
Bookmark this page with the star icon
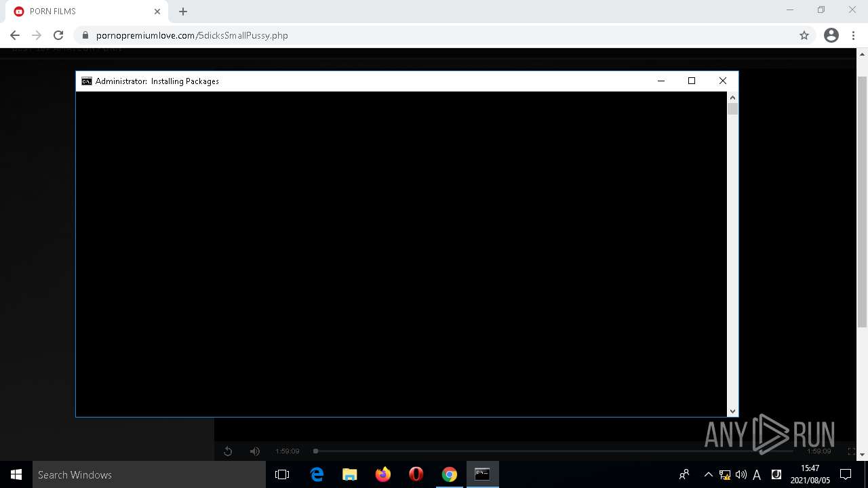click(804, 35)
